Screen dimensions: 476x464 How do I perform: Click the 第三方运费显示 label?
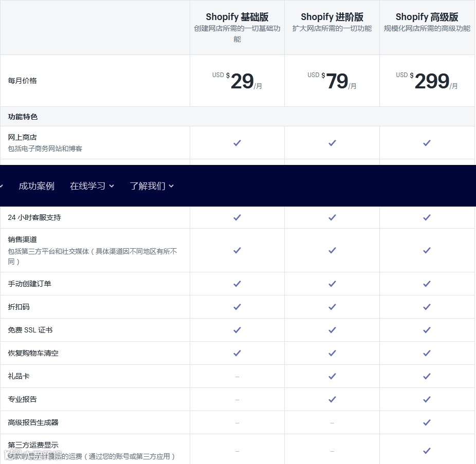coord(33,445)
